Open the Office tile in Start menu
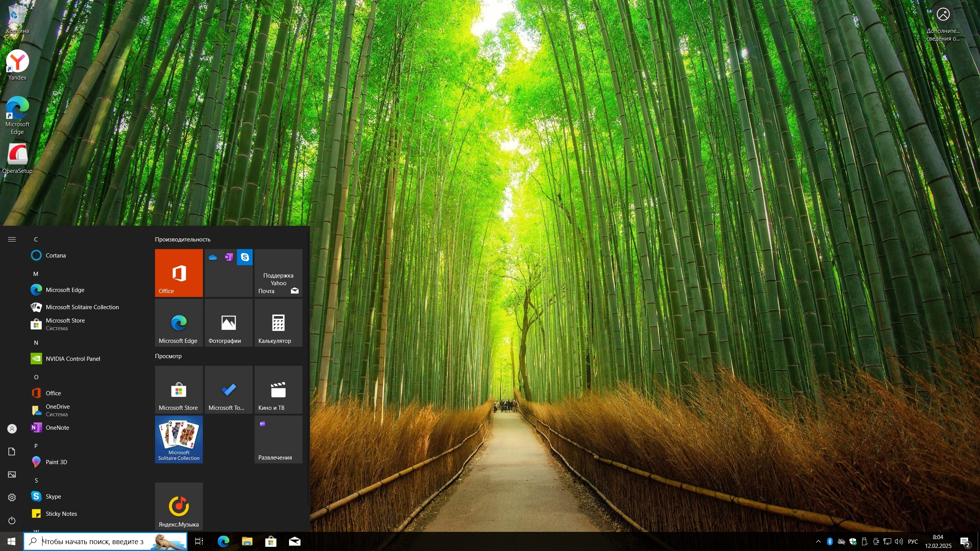Screen dimensions: 980x551 tap(179, 273)
